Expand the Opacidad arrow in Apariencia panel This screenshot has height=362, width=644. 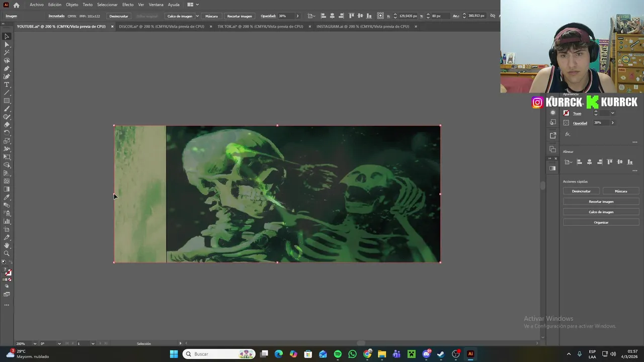612,123
